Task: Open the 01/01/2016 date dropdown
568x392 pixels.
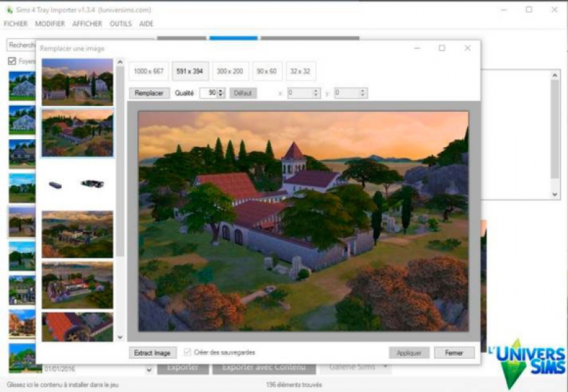Action: (x=149, y=370)
